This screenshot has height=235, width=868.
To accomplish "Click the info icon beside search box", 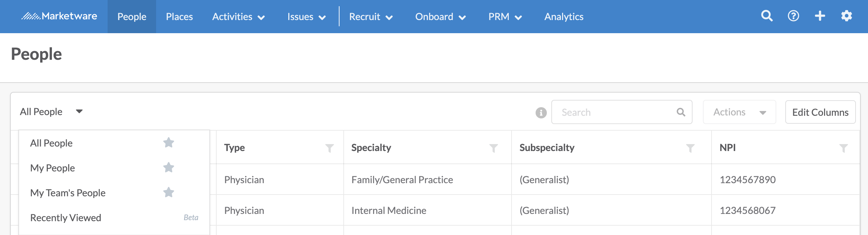I will point(541,113).
